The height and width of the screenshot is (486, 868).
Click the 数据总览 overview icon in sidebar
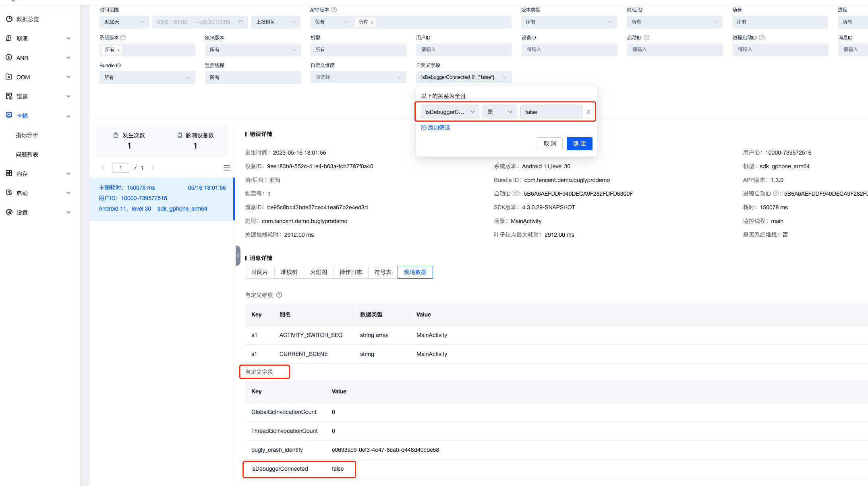[9, 19]
